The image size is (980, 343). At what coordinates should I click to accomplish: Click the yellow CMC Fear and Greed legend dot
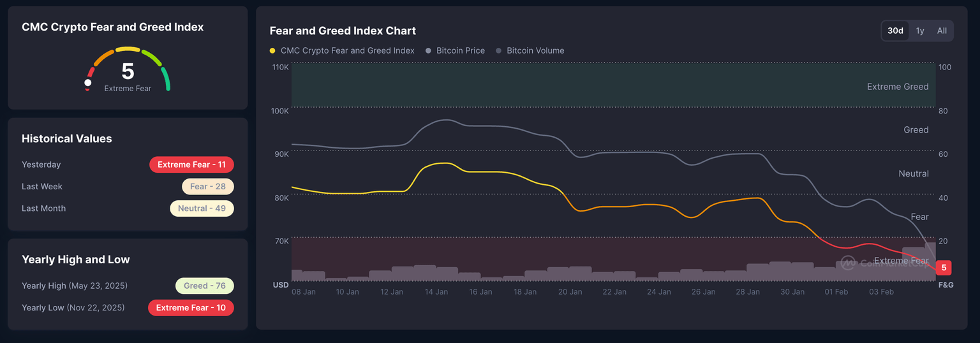273,51
